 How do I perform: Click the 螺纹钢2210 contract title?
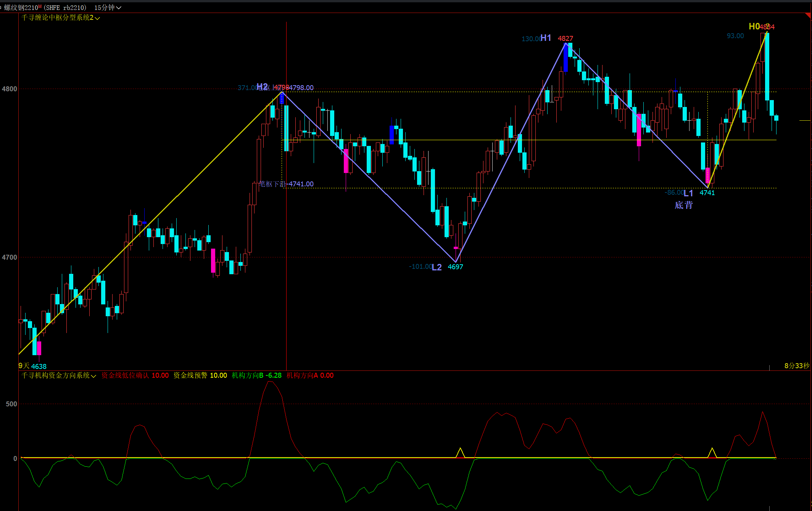coord(21,8)
